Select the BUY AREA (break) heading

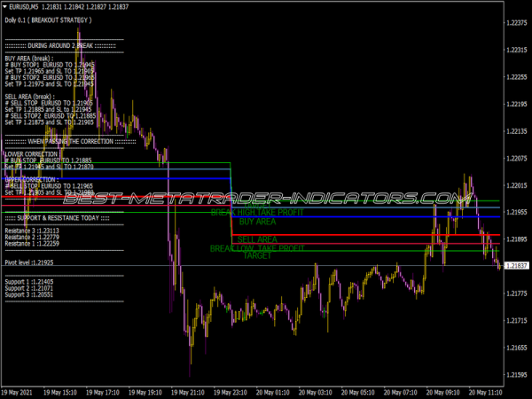click(28, 58)
